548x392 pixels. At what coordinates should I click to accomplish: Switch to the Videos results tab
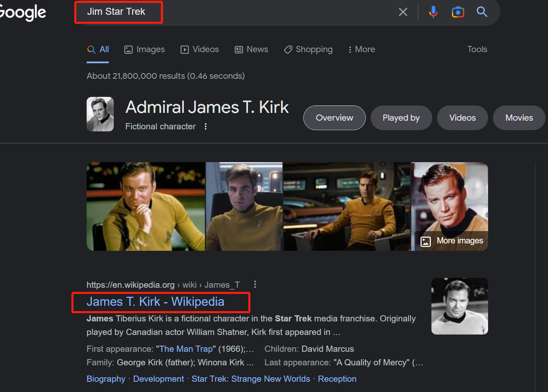coord(200,49)
